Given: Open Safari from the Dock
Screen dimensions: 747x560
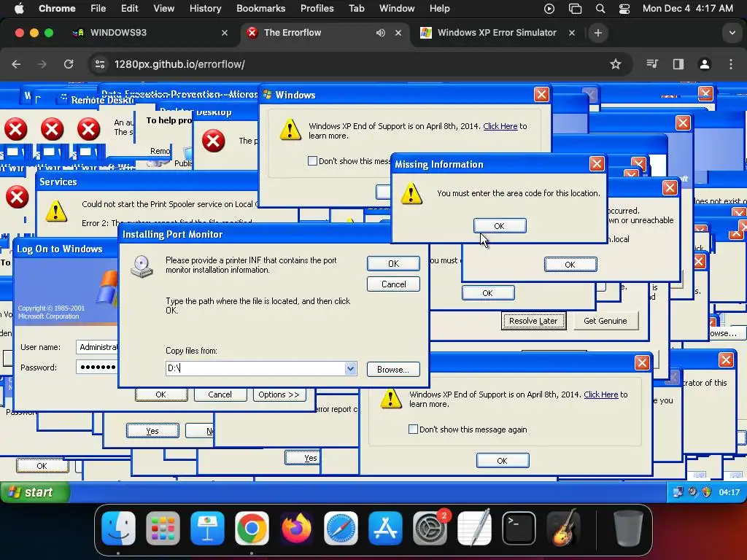Looking at the screenshot, I should (341, 528).
